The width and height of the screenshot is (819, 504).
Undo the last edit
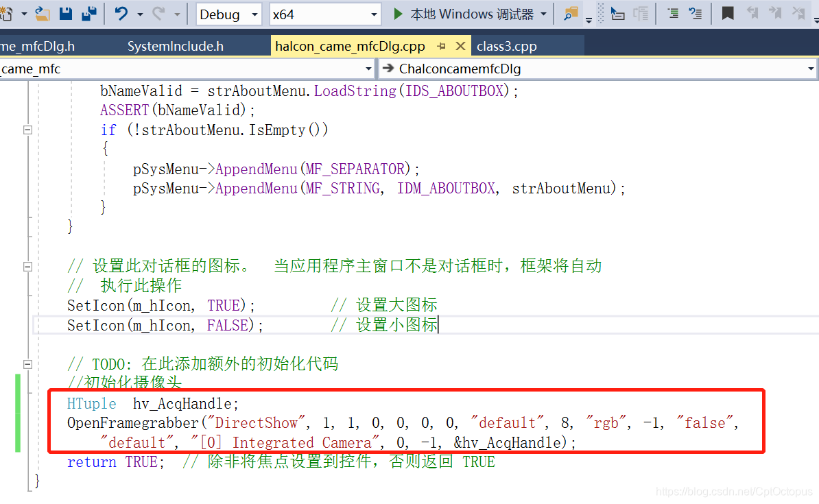tap(121, 14)
